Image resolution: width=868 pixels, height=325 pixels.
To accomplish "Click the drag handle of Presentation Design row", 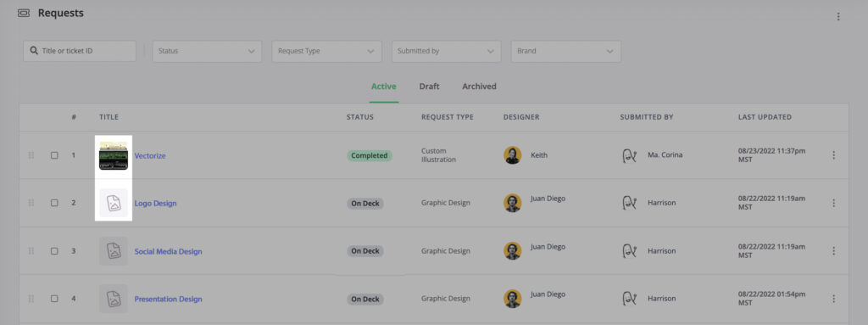I will pos(31,299).
